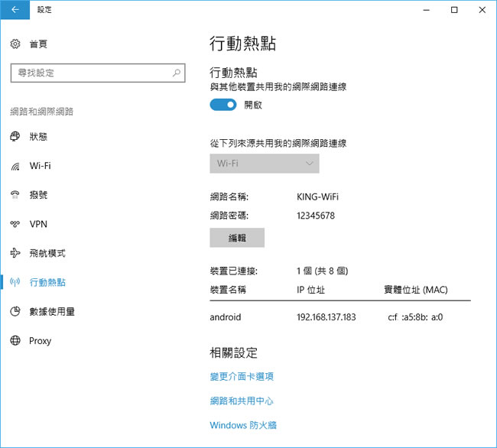Click the Wi-Fi signal icon in sidebar

[15, 166]
